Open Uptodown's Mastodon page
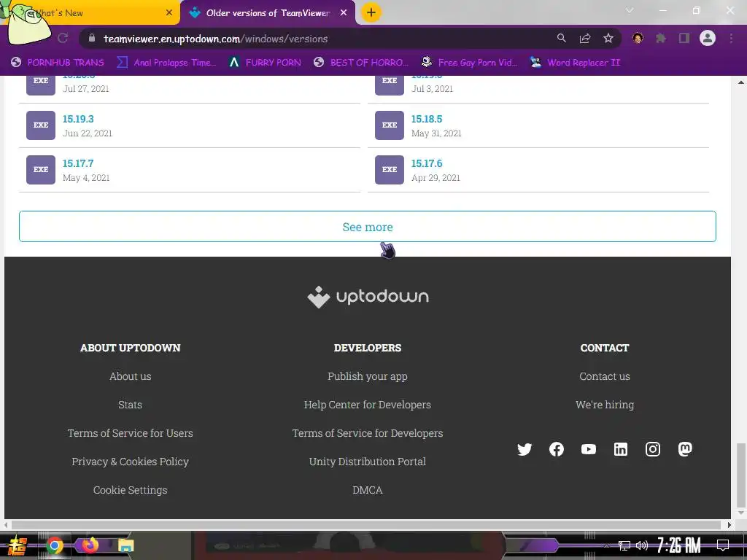Screen dimensions: 747x560 click(685, 449)
